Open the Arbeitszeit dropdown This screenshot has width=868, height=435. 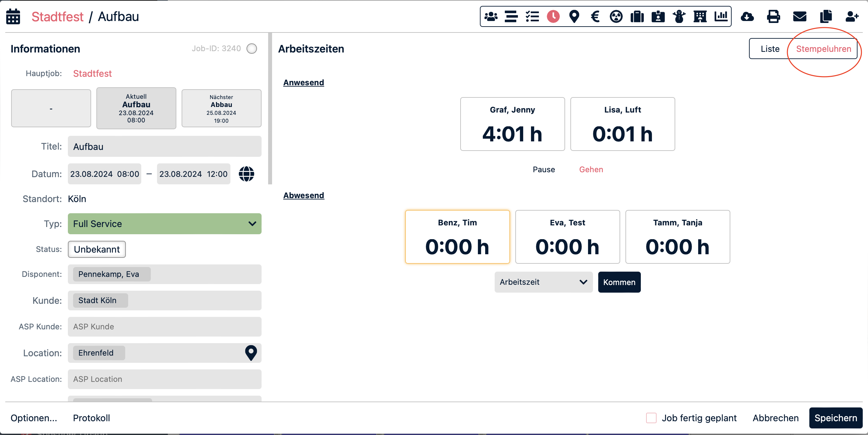coord(543,282)
